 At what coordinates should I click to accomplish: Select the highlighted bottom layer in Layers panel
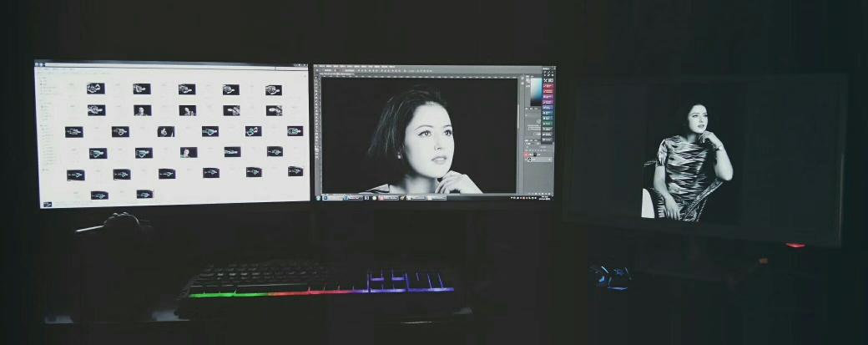(538, 160)
